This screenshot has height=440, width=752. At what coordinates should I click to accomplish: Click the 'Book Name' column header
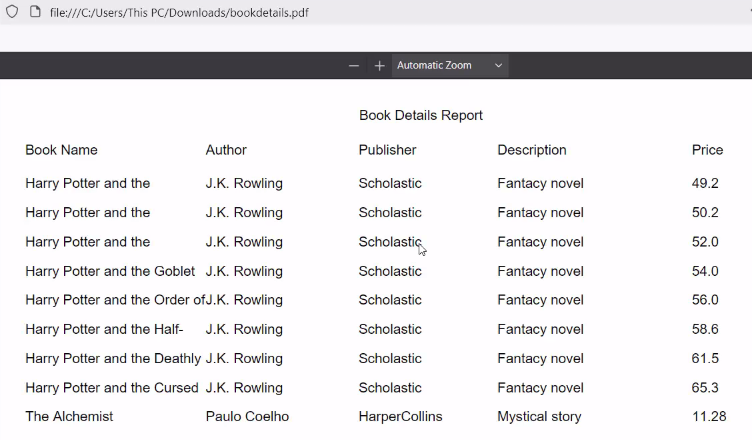pos(61,150)
